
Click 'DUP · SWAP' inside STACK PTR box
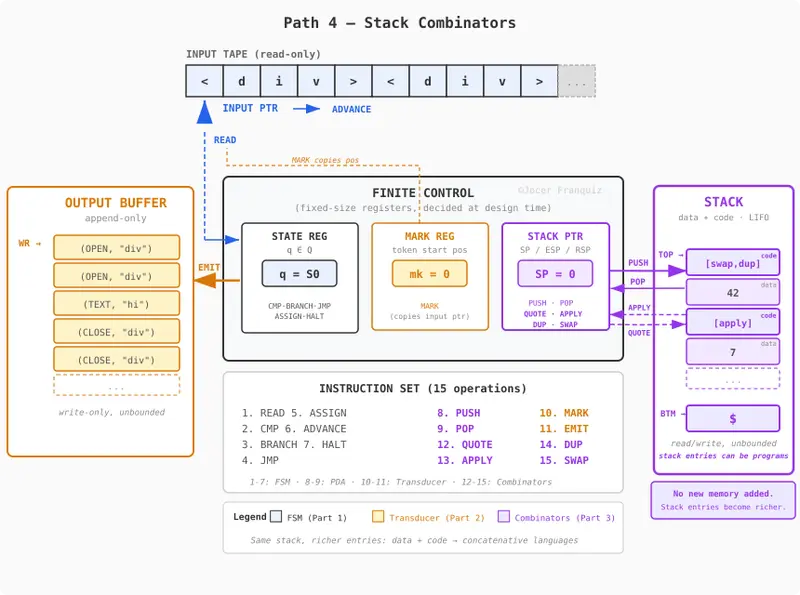click(555, 325)
